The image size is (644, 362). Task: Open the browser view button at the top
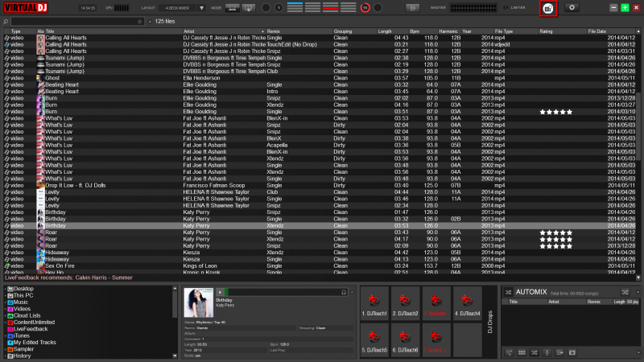click(x=548, y=8)
